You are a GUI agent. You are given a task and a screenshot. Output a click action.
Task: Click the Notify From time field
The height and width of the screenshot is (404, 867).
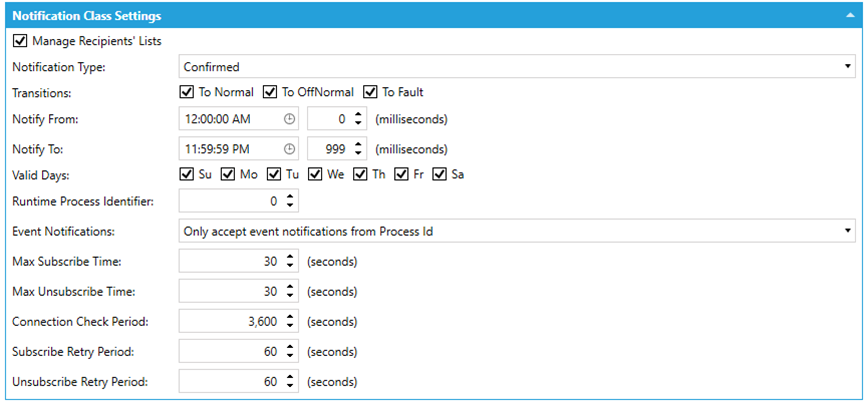click(230, 119)
